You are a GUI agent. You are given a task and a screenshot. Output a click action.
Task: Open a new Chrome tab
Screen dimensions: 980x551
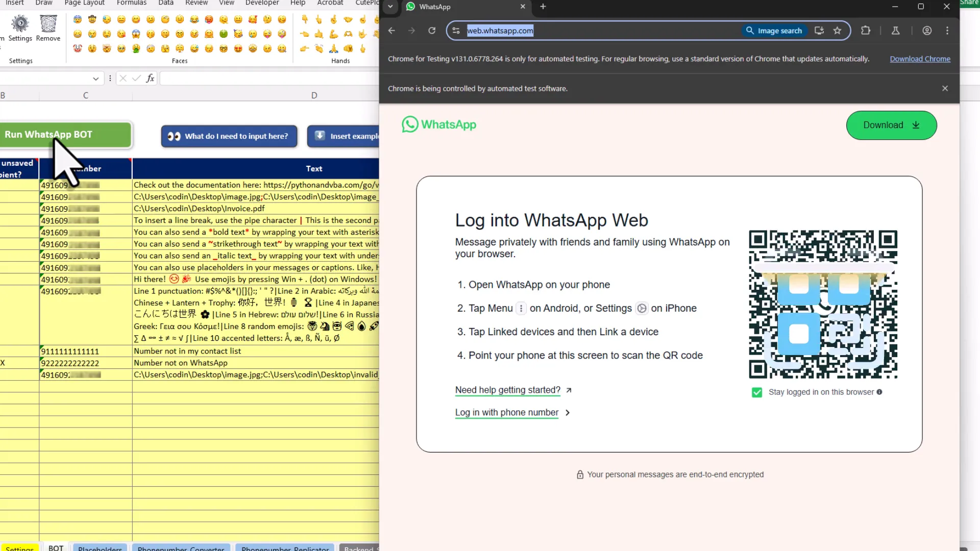tap(543, 7)
